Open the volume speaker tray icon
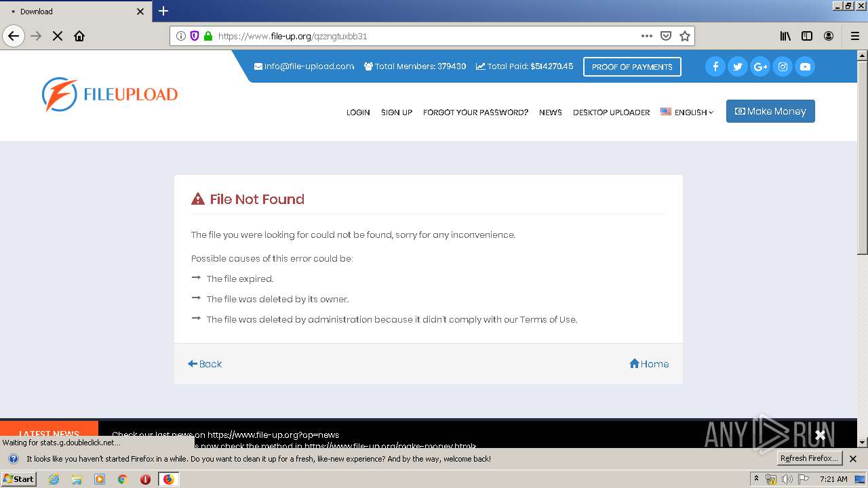Image resolution: width=868 pixels, height=488 pixels. tap(787, 479)
